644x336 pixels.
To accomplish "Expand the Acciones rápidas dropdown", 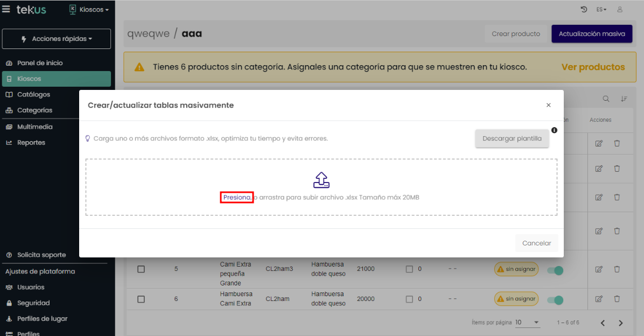I will coord(57,39).
